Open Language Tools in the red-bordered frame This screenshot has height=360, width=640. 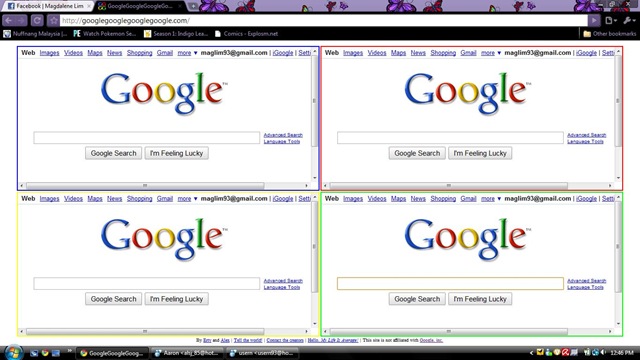coord(585,141)
